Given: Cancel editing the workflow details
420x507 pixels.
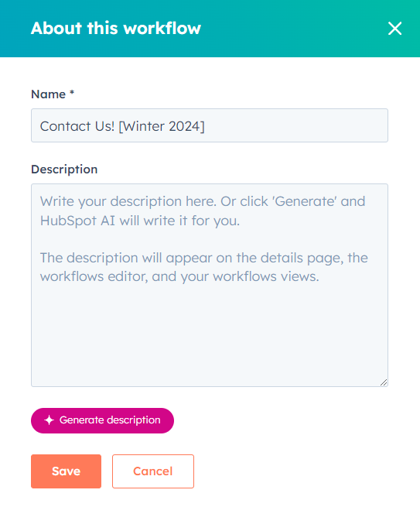Looking at the screenshot, I should 153,471.
